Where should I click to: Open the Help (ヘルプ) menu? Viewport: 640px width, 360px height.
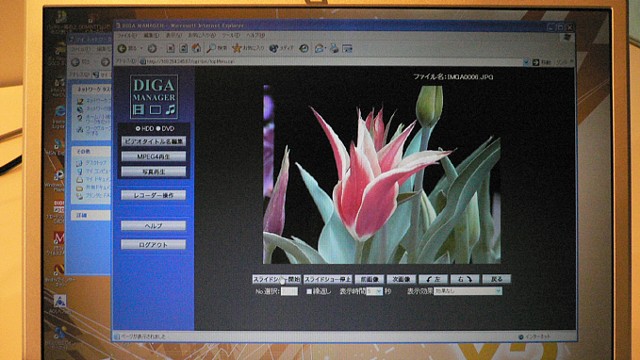pyautogui.click(x=256, y=36)
